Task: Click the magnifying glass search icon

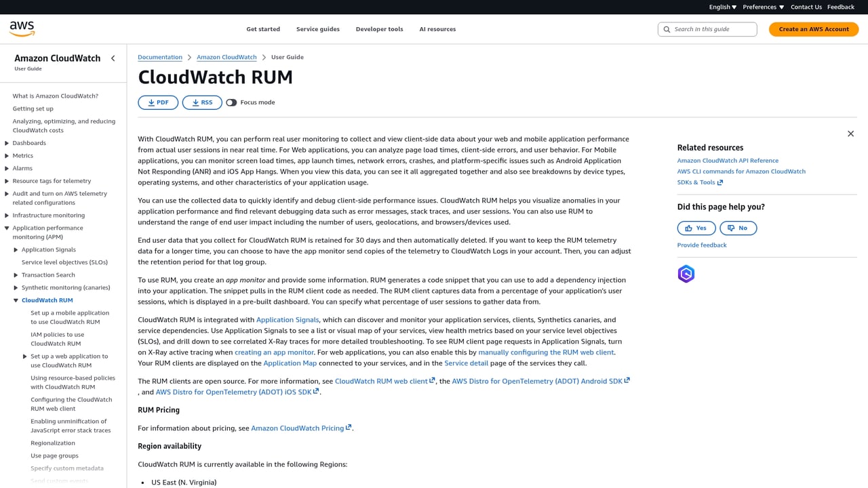Action: [x=667, y=29]
